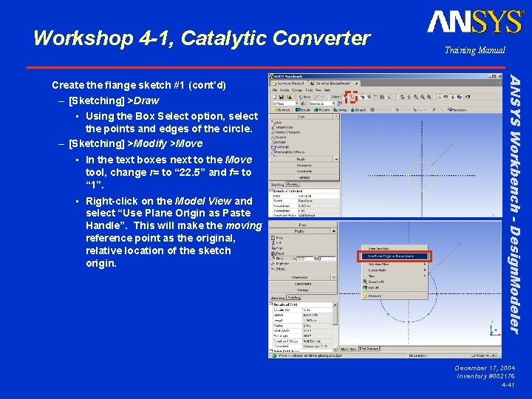
Task: Click the Parameters button in feature toolbar
Action: pyautogui.click(x=457, y=110)
